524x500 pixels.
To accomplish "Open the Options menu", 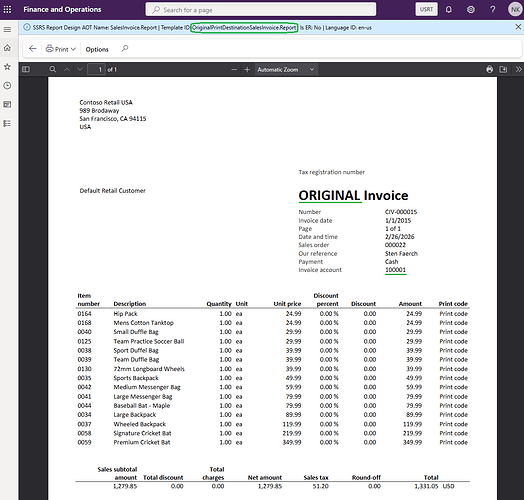I will (x=97, y=49).
